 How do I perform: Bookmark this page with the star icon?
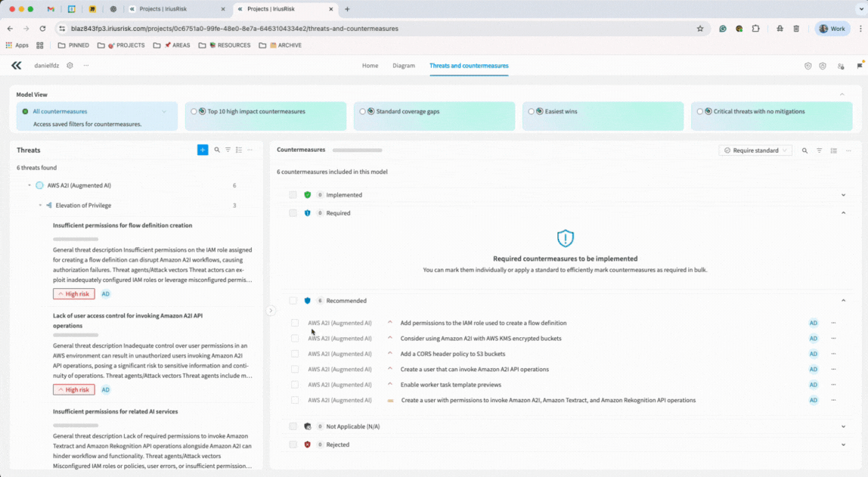click(x=700, y=29)
